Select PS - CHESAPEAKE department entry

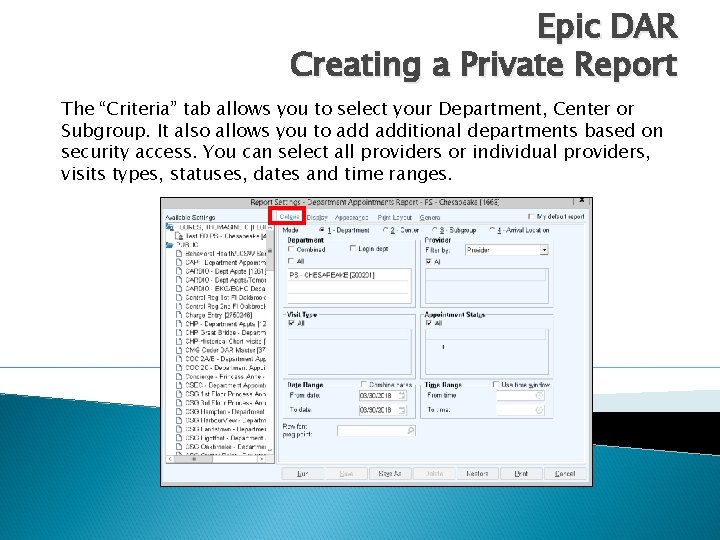tap(349, 275)
